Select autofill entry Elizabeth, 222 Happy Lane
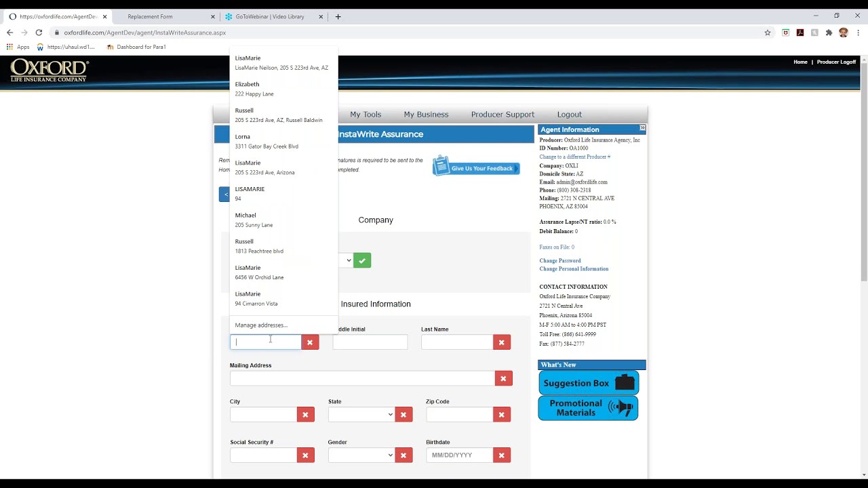The height and width of the screenshot is (488, 868). [283, 89]
